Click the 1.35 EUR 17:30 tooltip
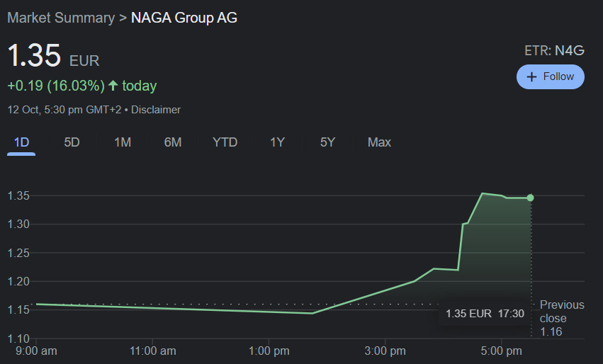The image size is (603, 364). (x=485, y=314)
